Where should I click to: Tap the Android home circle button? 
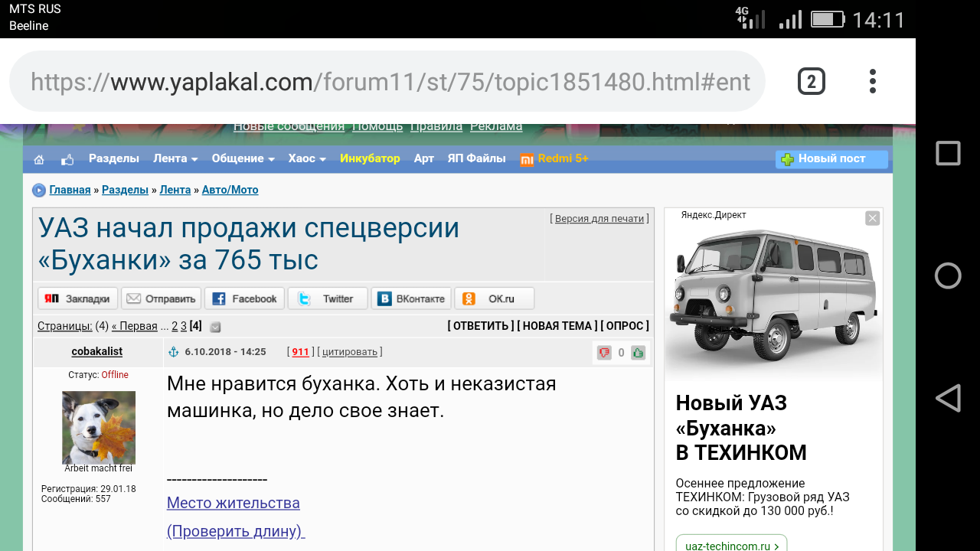coord(948,275)
